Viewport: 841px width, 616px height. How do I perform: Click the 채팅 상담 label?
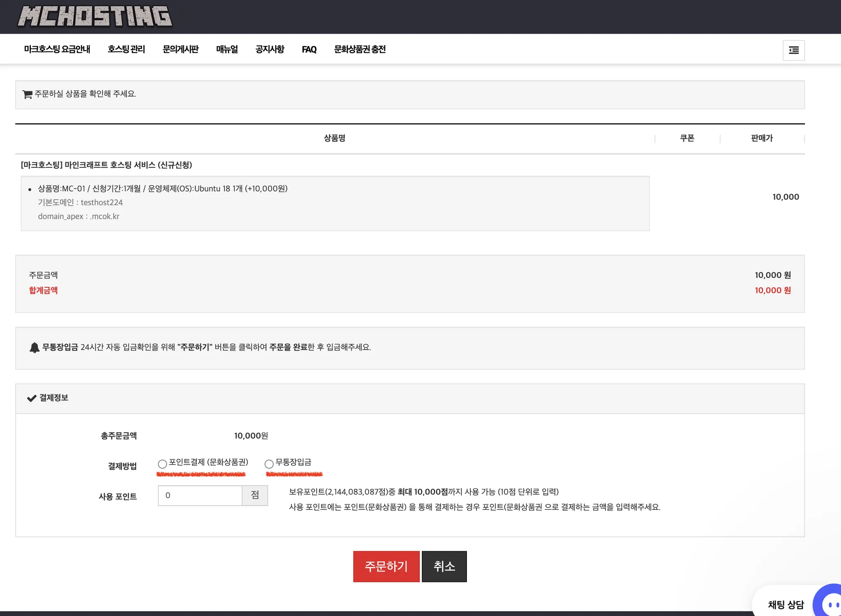point(786,605)
